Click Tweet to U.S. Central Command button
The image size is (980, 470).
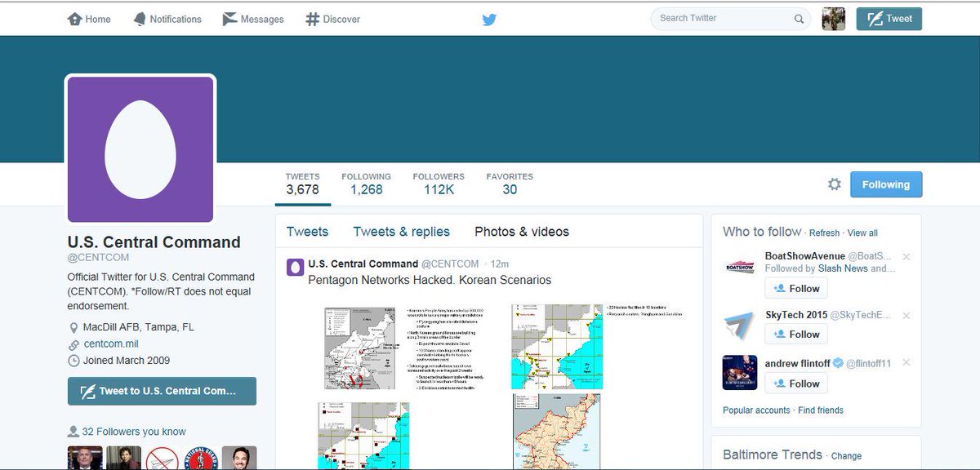pyautogui.click(x=162, y=391)
